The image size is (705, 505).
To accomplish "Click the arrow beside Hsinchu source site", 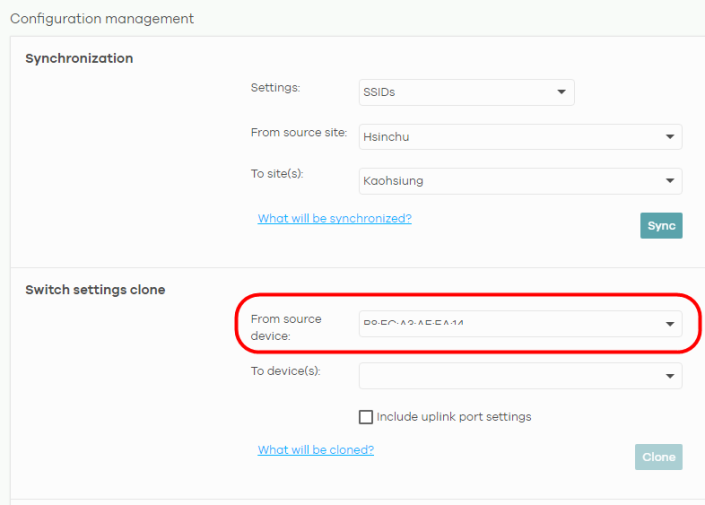I will pos(669,137).
